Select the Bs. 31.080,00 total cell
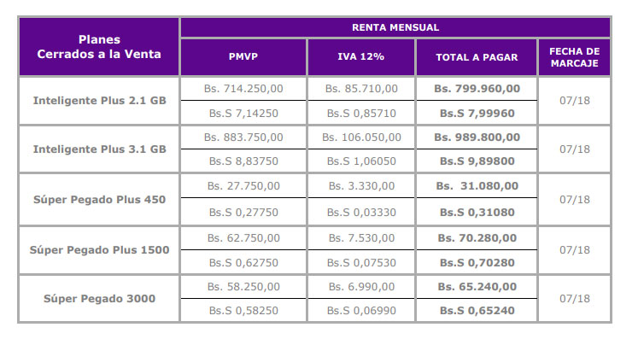The width and height of the screenshot is (644, 339). 477,186
